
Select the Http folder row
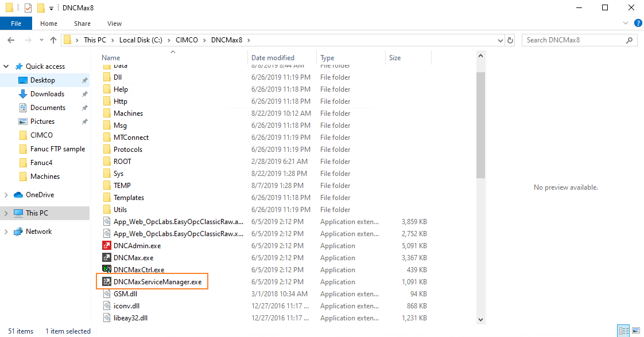click(x=265, y=101)
